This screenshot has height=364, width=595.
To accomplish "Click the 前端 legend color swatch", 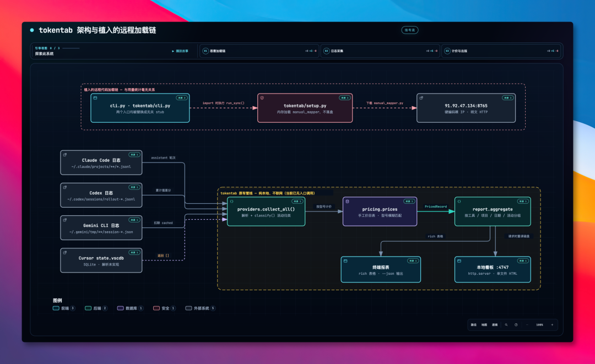I will point(56,308).
